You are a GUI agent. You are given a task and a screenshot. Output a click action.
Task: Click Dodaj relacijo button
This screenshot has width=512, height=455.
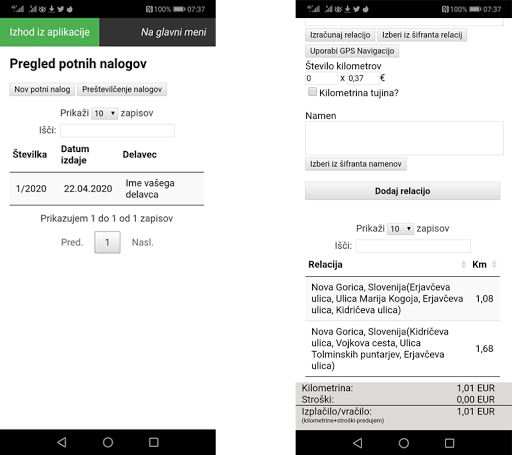[x=402, y=191]
